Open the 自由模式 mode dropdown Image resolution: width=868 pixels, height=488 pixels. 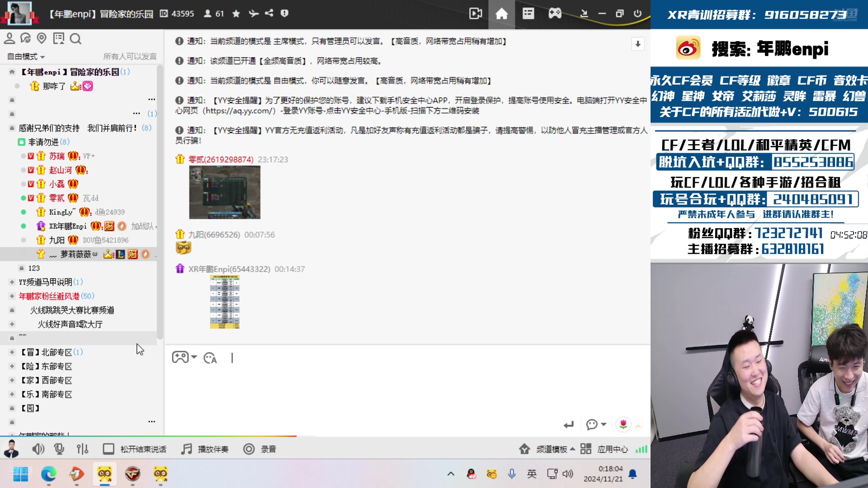tap(26, 56)
